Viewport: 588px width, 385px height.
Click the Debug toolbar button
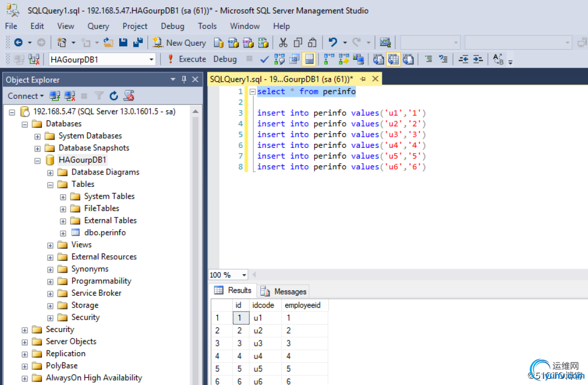pos(225,59)
